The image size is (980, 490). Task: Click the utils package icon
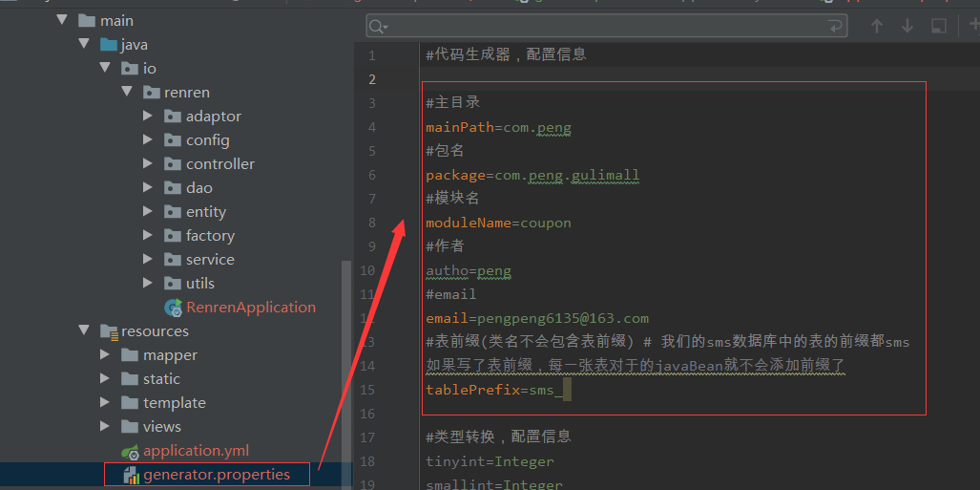tap(173, 282)
